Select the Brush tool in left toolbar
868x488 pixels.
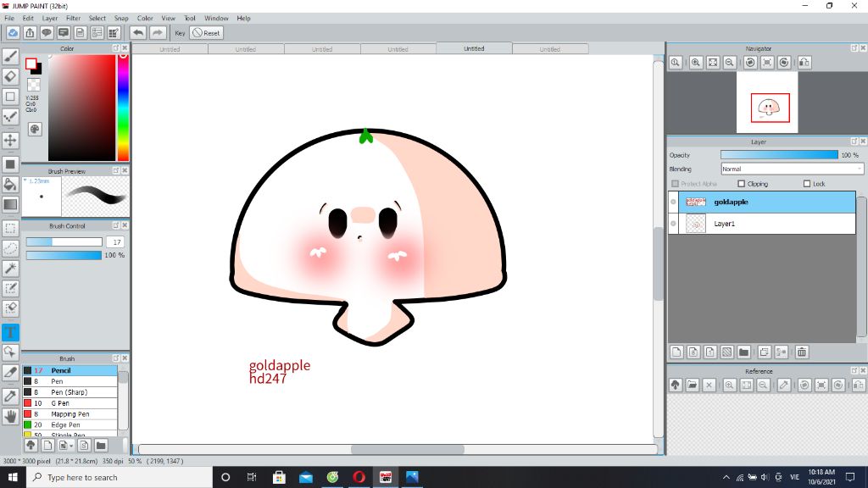click(10, 56)
